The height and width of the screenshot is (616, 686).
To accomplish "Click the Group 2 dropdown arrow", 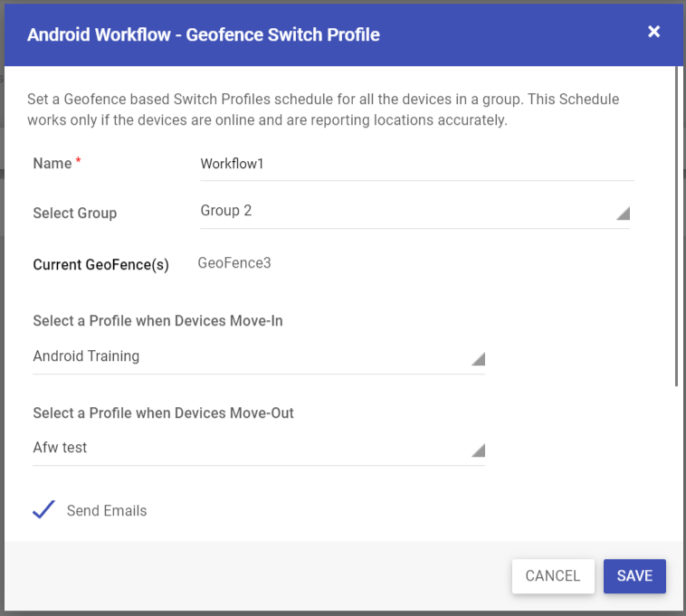I will tap(623, 213).
